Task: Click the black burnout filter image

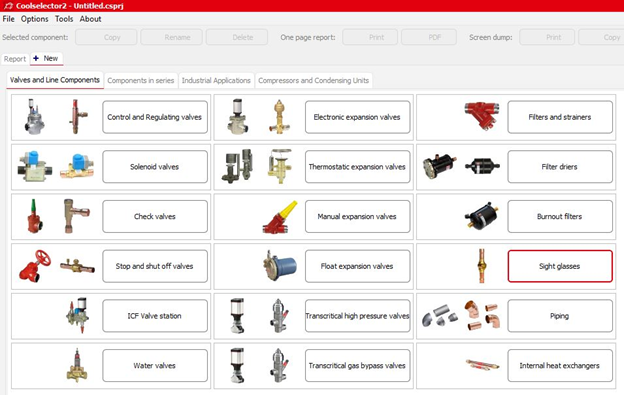Action: tap(482, 216)
